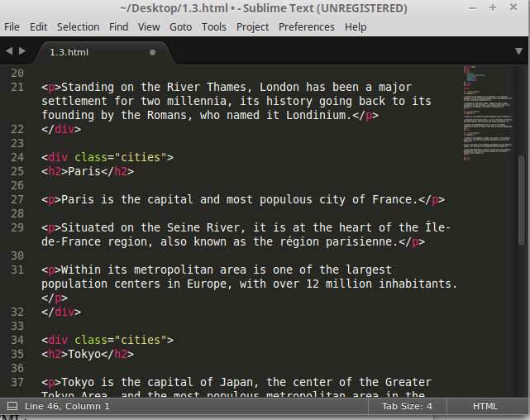Viewport: 530px width, 420px height.
Task: Go to next tab with right arrow
Action: [22, 51]
